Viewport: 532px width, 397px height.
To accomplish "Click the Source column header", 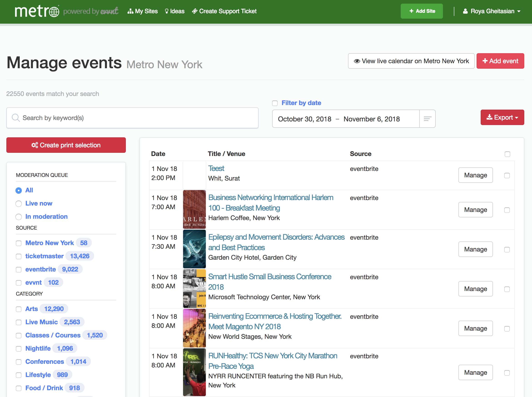I will (x=360, y=154).
